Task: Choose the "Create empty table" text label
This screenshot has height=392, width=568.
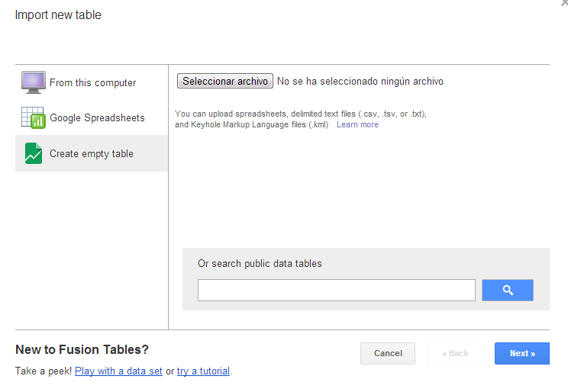Action: click(92, 153)
